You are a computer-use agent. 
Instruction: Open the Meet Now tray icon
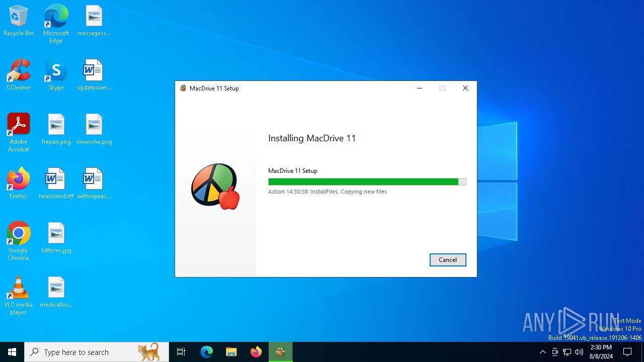(555, 352)
